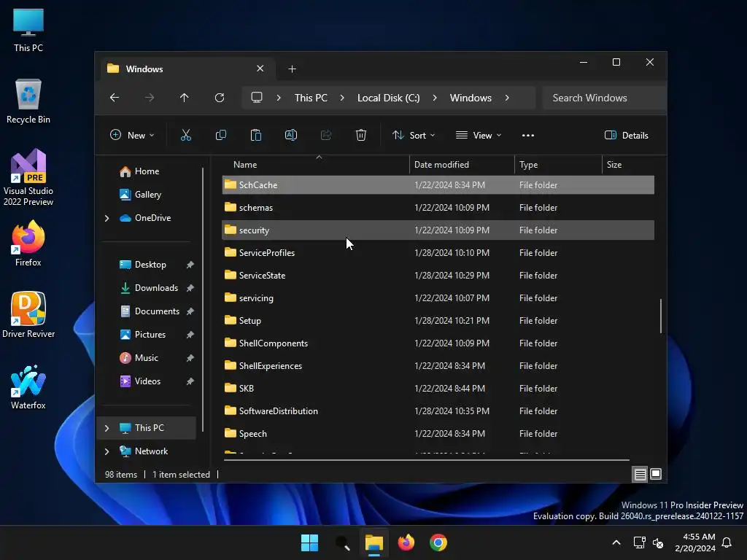Expand This PC in the navigation pane
This screenshot has height=560, width=747.
107,428
